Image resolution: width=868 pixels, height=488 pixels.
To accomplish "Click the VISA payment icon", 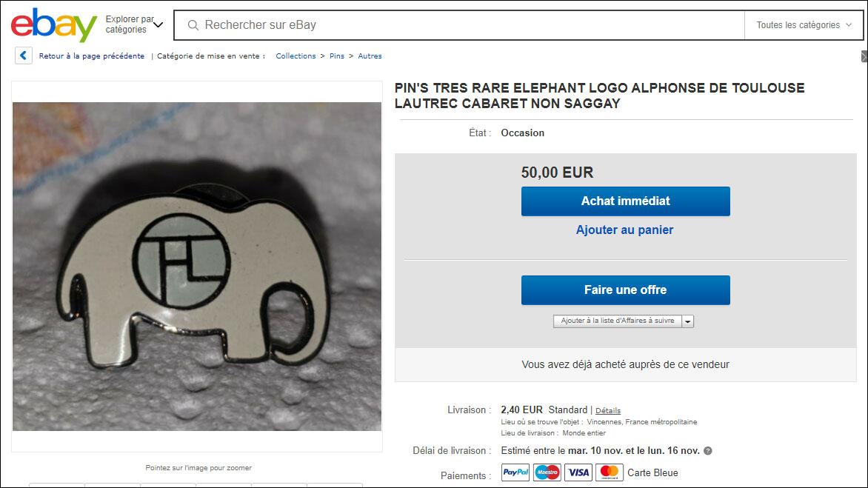I will [578, 472].
